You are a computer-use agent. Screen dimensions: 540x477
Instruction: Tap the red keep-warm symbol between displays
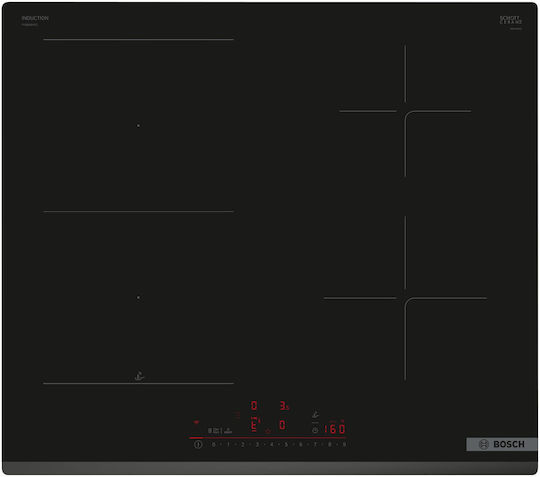pyautogui.click(x=268, y=431)
